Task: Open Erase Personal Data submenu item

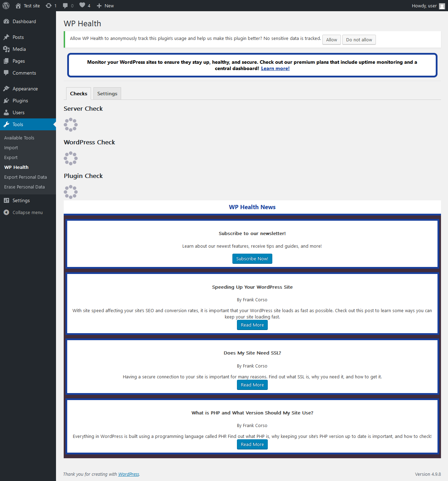Action: 24,187
